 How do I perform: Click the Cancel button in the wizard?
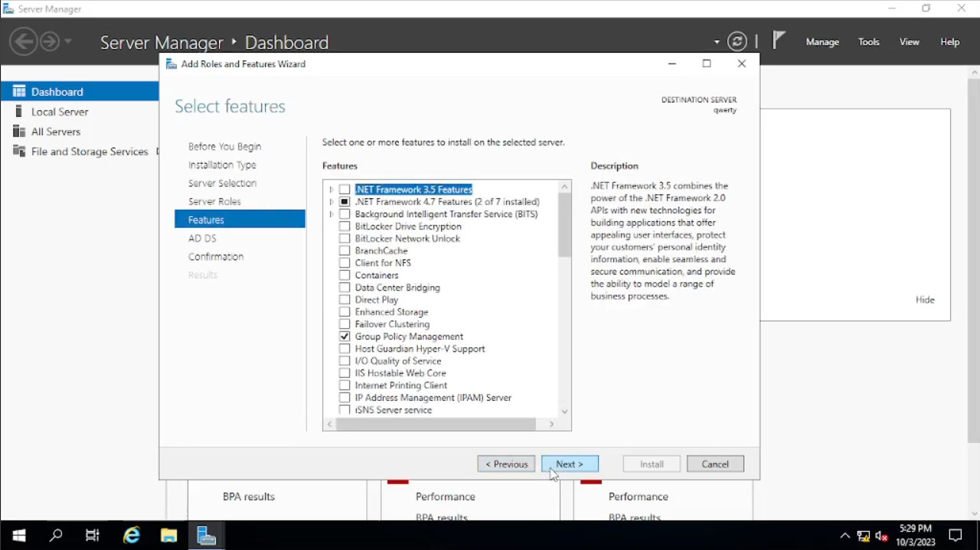pos(715,464)
